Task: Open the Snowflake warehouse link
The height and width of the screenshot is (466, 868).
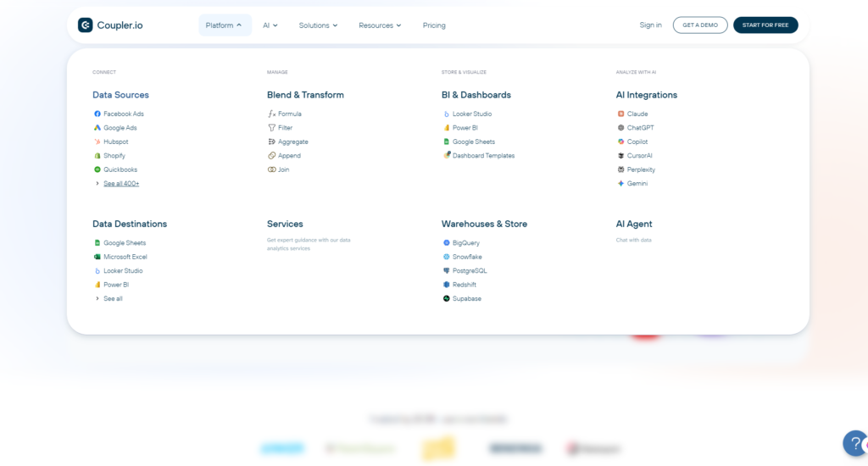Action: [x=467, y=257]
